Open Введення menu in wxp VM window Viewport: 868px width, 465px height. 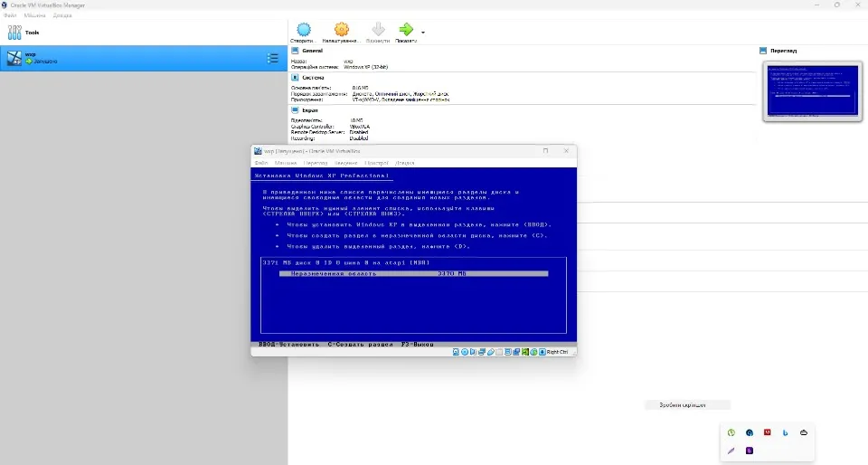[x=346, y=163]
